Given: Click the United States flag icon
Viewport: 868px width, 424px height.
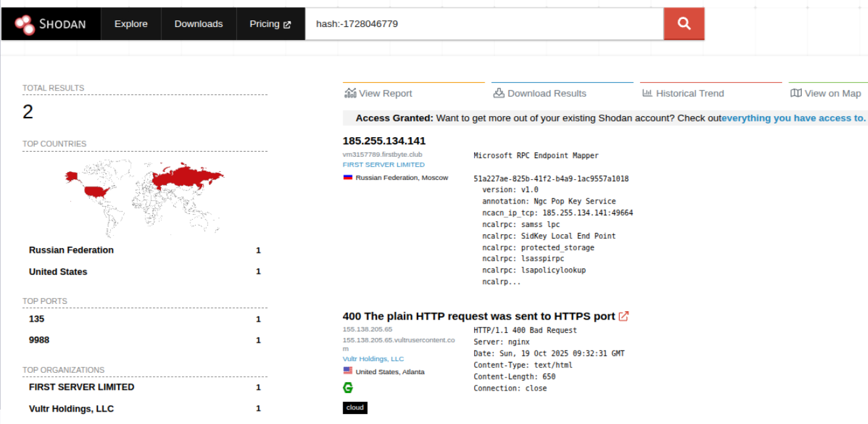Looking at the screenshot, I should pyautogui.click(x=348, y=371).
